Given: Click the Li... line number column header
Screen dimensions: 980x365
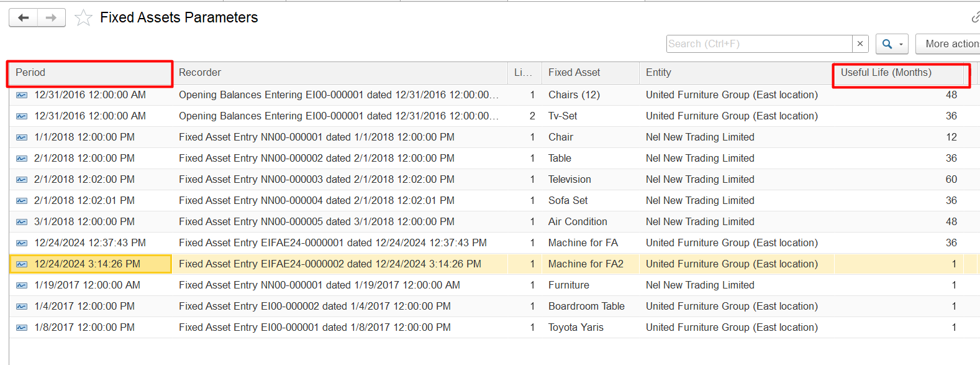Looking at the screenshot, I should point(525,73).
